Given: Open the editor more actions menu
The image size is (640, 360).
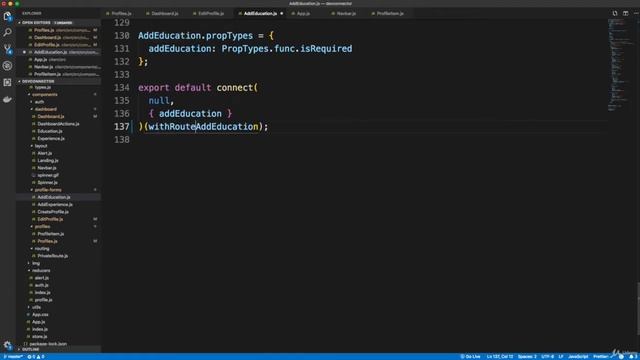Looking at the screenshot, I should pyautogui.click(x=636, y=13).
